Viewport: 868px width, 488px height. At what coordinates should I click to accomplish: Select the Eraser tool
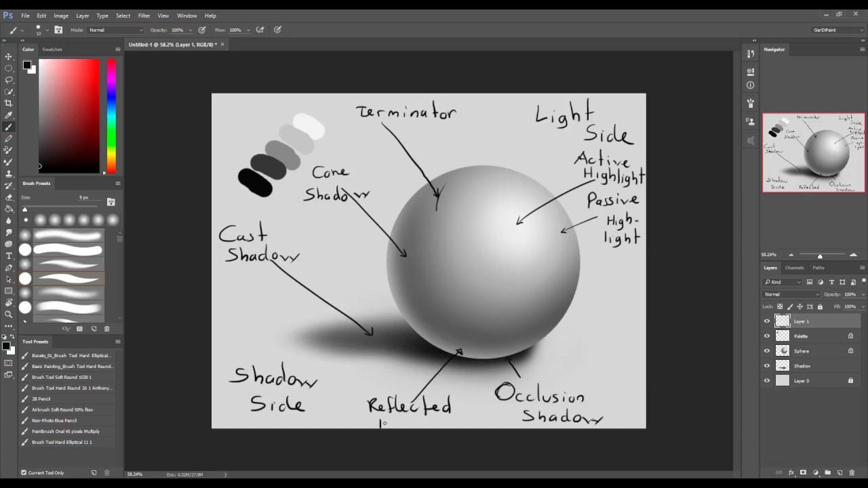pyautogui.click(x=9, y=197)
